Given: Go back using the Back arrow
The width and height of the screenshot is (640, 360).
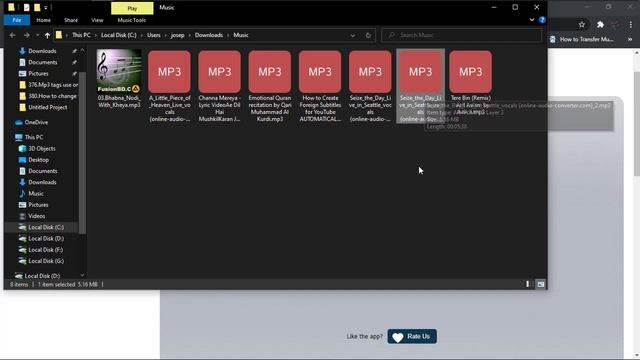Looking at the screenshot, I should (x=13, y=36).
